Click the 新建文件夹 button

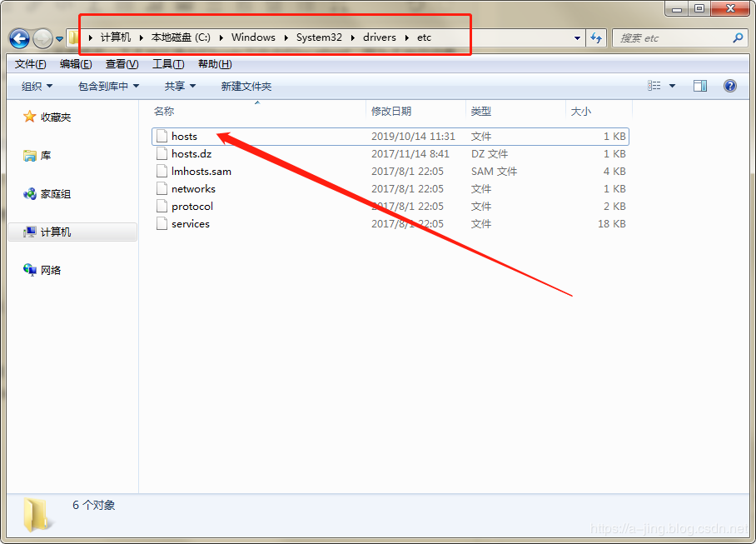tap(246, 86)
